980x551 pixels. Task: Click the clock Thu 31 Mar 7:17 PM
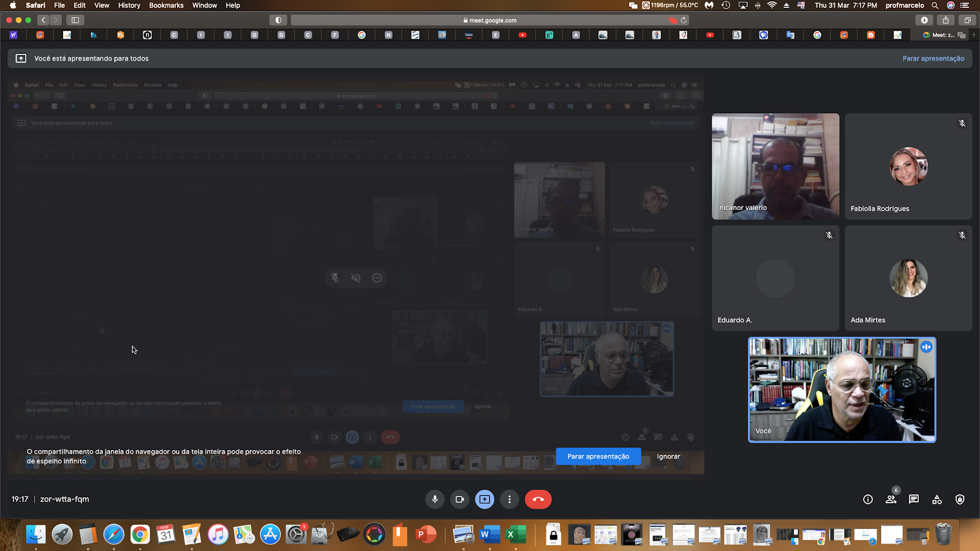pos(846,5)
